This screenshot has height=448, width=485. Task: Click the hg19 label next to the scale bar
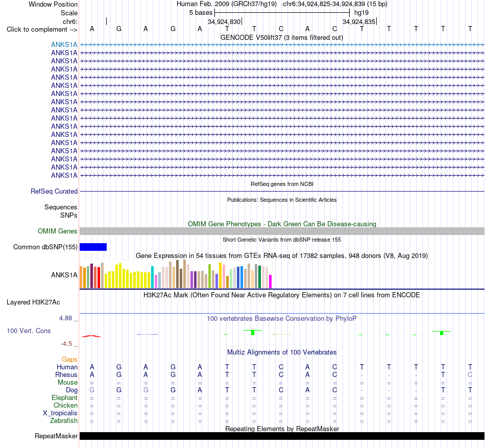click(361, 13)
